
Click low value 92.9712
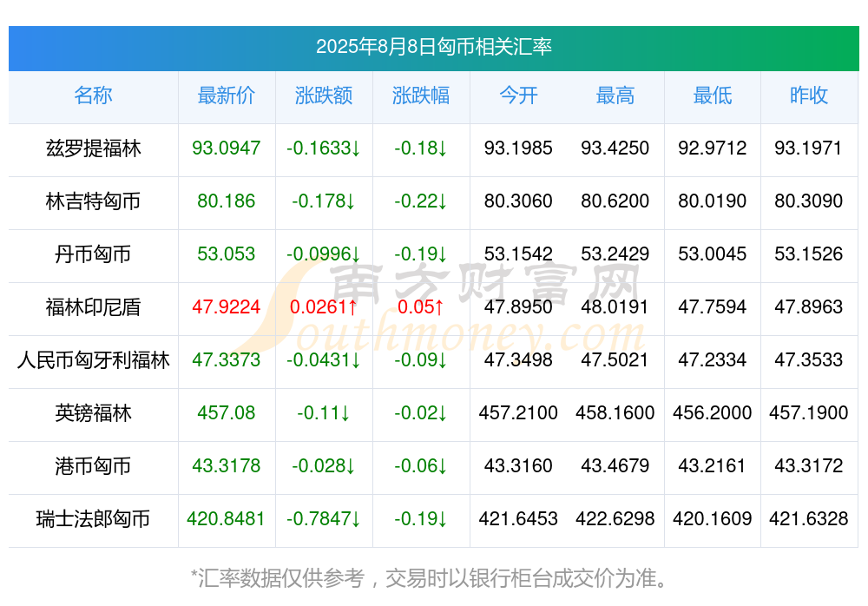[x=713, y=148]
